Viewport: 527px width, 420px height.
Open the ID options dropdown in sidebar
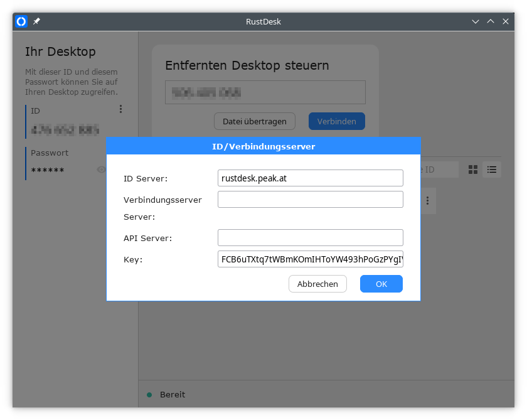point(120,109)
